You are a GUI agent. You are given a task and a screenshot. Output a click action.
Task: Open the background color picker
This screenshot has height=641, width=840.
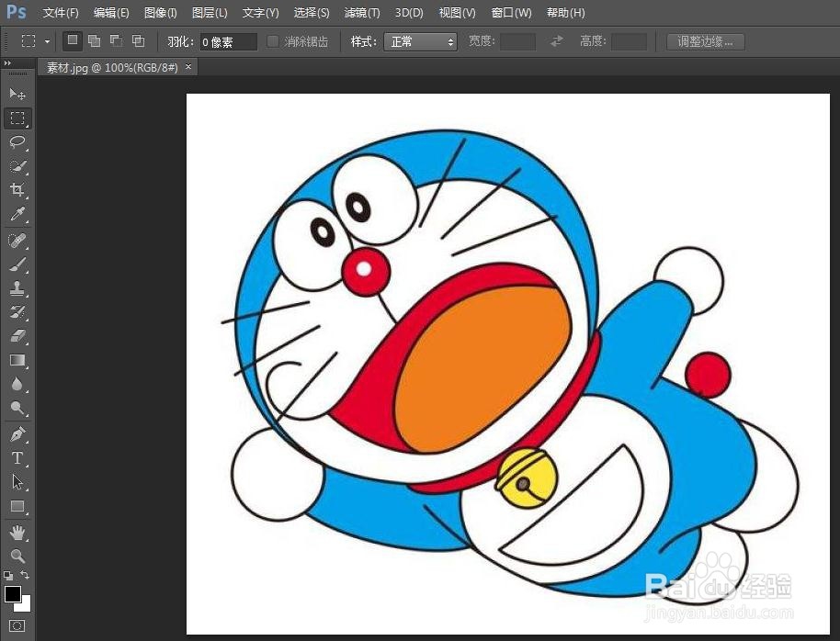pos(25,605)
